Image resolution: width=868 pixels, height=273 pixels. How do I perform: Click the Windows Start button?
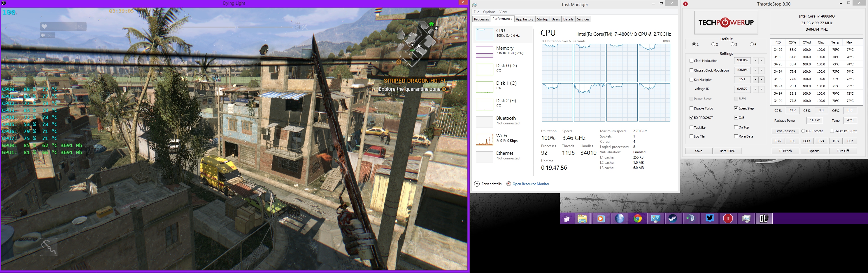567,219
